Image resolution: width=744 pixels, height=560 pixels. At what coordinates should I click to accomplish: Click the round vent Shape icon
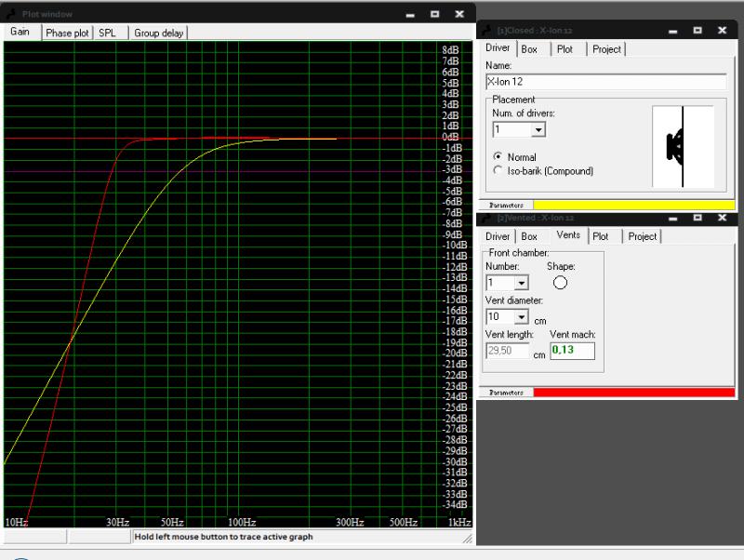[560, 283]
